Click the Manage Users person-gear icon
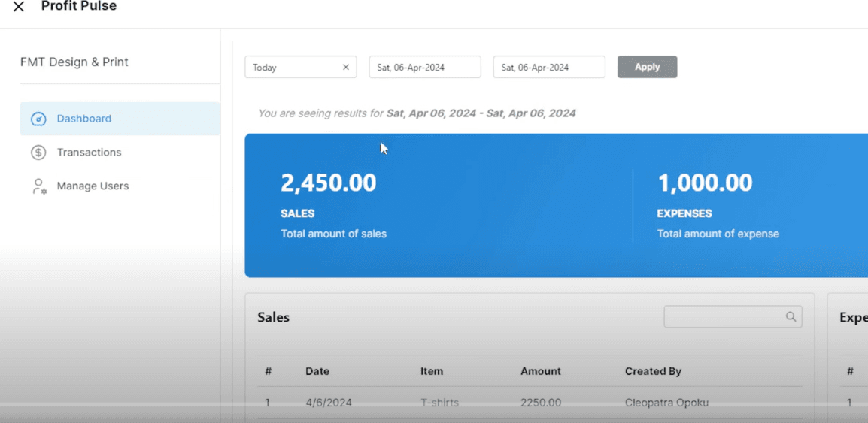 click(39, 186)
